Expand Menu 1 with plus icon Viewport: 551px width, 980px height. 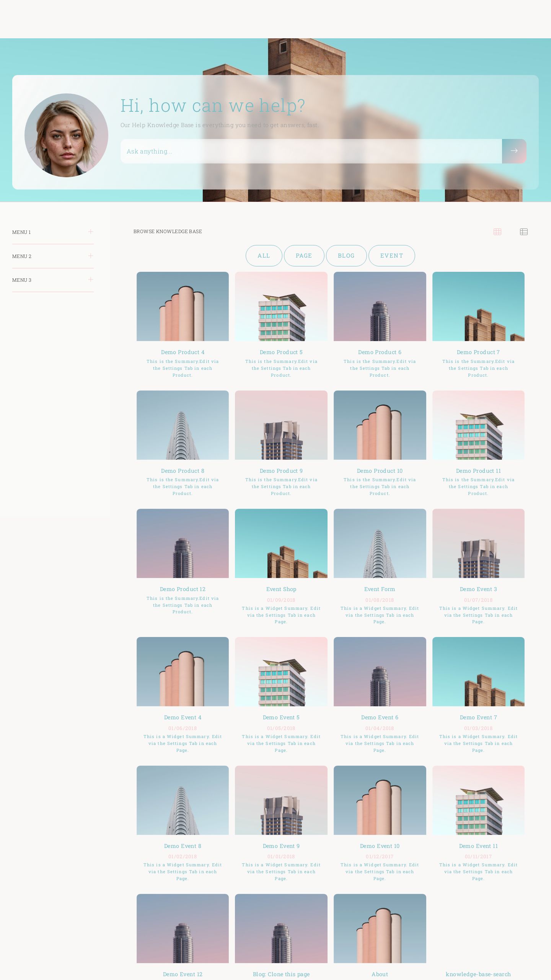point(91,232)
